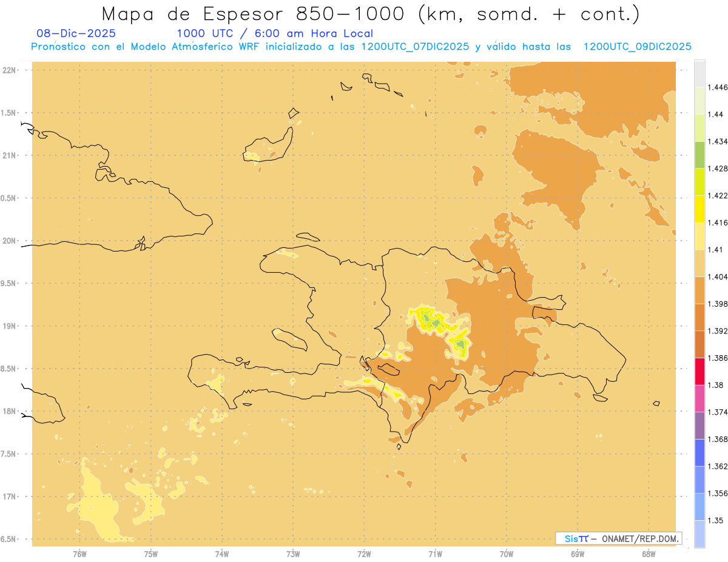The width and height of the screenshot is (728, 562).
Task: Click the '69W' longitude label
Action: point(578,554)
